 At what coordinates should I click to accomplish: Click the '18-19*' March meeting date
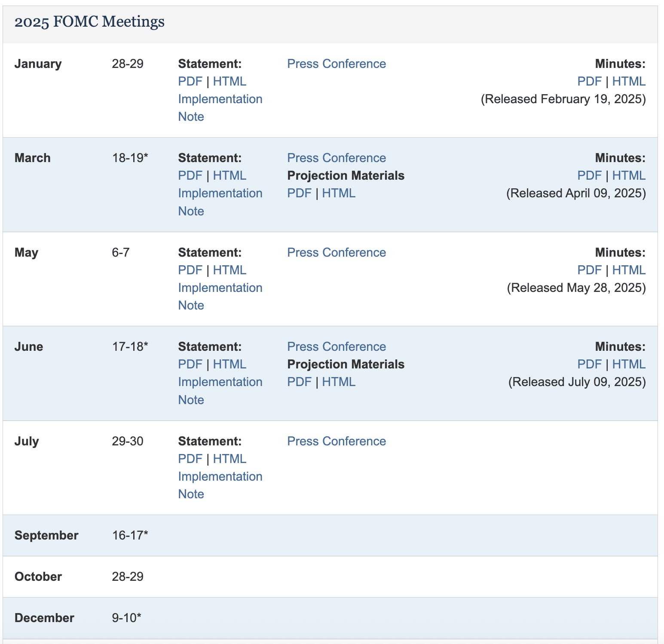130,158
